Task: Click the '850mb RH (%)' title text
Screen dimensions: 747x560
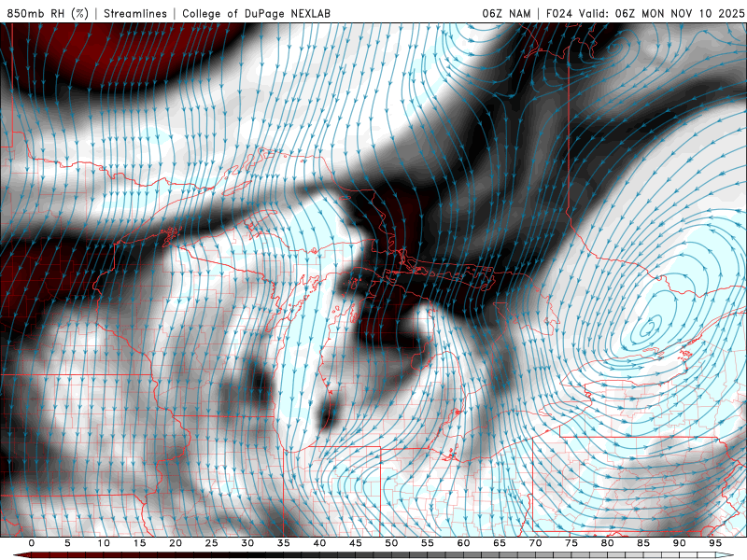Action: click(x=48, y=13)
